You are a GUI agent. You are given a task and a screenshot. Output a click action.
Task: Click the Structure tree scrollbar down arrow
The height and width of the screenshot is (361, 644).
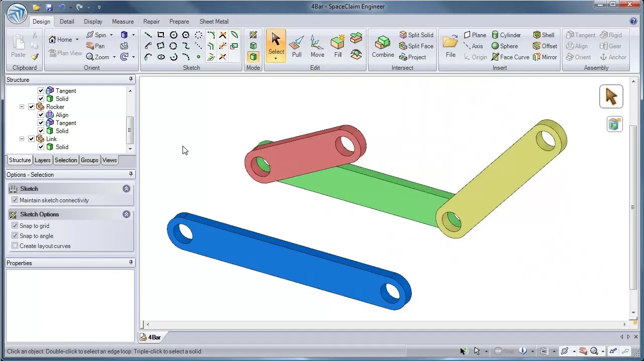tap(130, 149)
